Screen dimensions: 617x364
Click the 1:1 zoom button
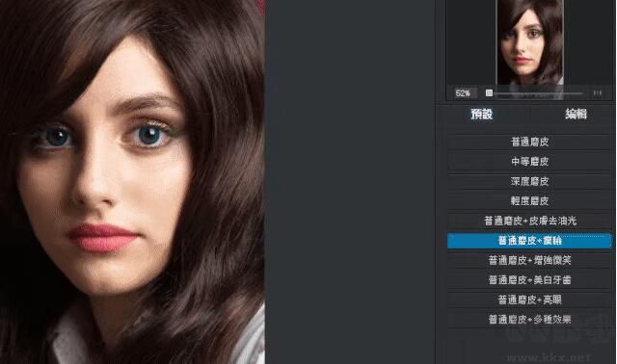[598, 93]
